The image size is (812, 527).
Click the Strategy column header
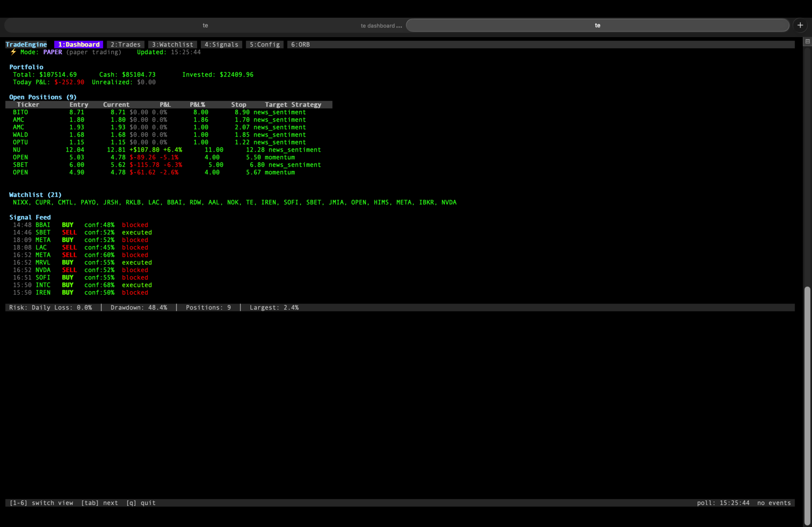(x=306, y=104)
